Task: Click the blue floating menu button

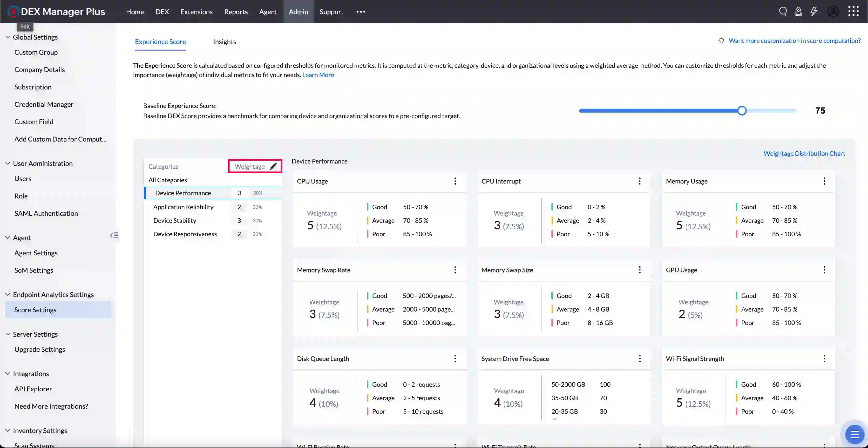Action: (x=854, y=434)
